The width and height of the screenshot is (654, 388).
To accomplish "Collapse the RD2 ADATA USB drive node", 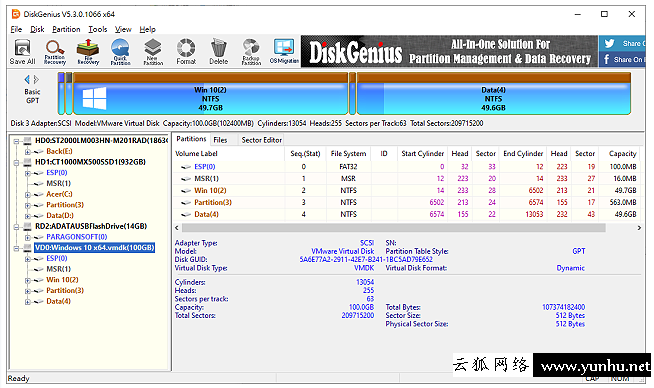I will click(x=16, y=227).
